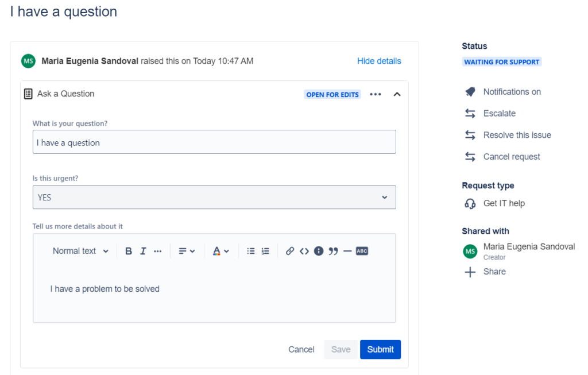588x375 pixels.
Task: Insert a code snippet
Action: [304, 250]
